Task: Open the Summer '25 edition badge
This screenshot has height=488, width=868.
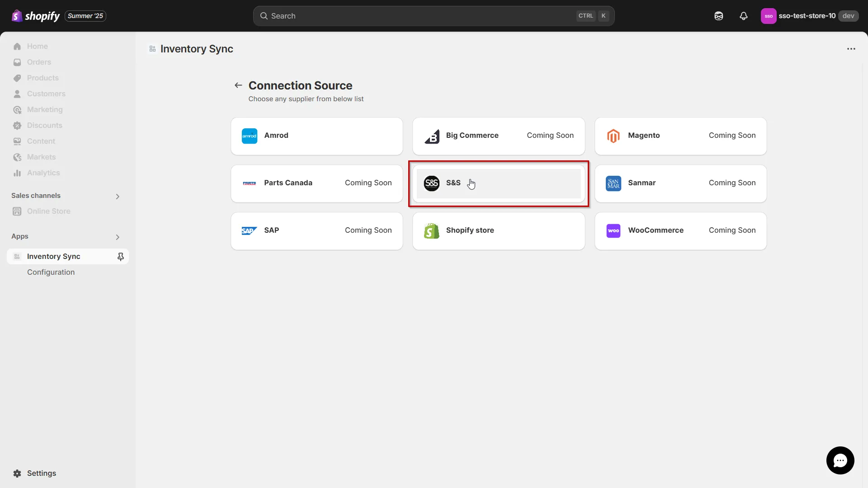Action: (x=85, y=16)
